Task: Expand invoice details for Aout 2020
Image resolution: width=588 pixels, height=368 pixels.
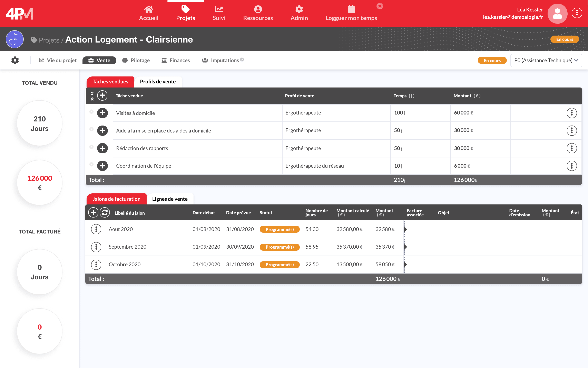Action: click(x=405, y=229)
